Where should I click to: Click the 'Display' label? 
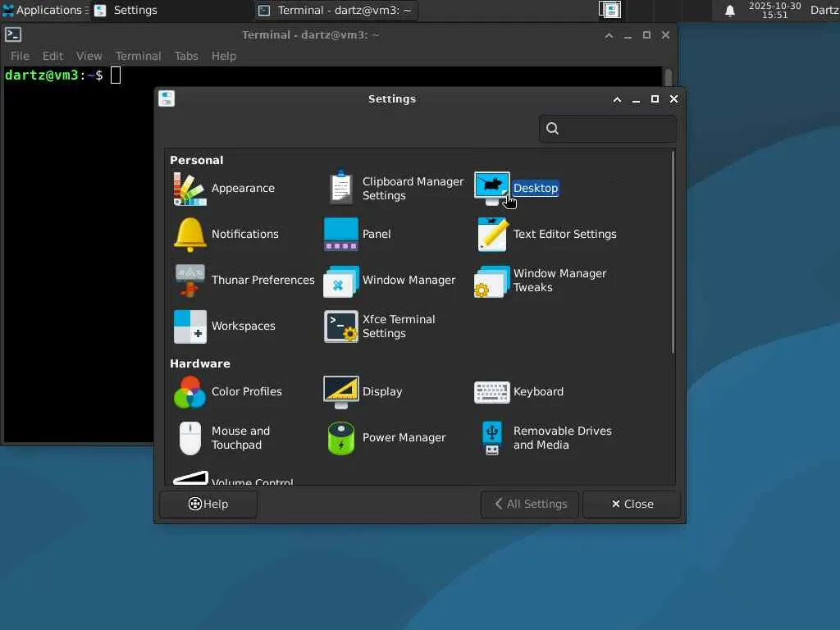click(382, 391)
